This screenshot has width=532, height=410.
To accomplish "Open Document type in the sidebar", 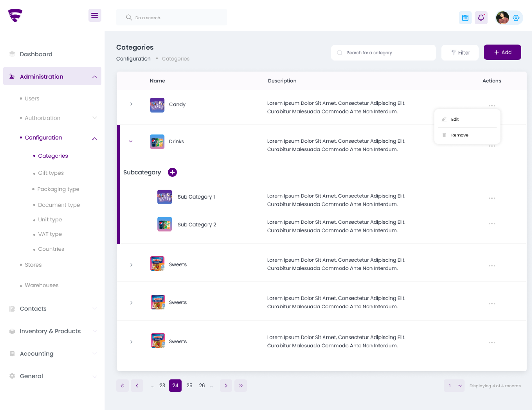I will tap(59, 205).
